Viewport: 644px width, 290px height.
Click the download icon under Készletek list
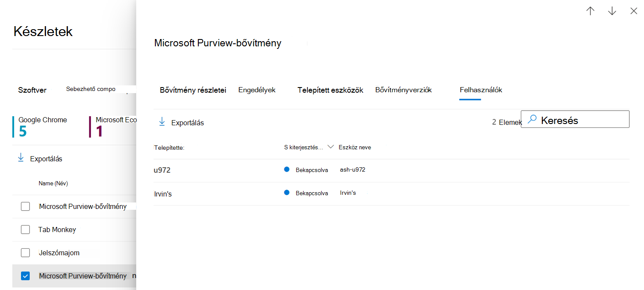21,158
